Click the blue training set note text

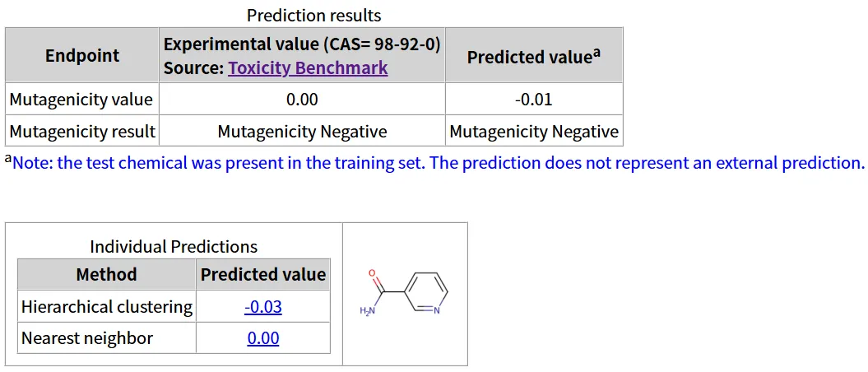coord(438,163)
